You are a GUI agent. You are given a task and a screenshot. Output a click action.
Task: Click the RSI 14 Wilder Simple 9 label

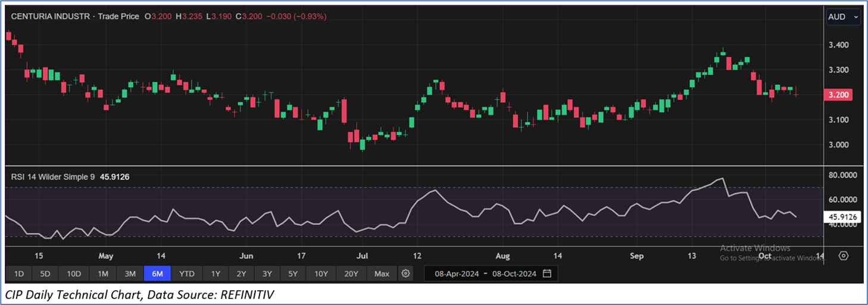(x=52, y=177)
